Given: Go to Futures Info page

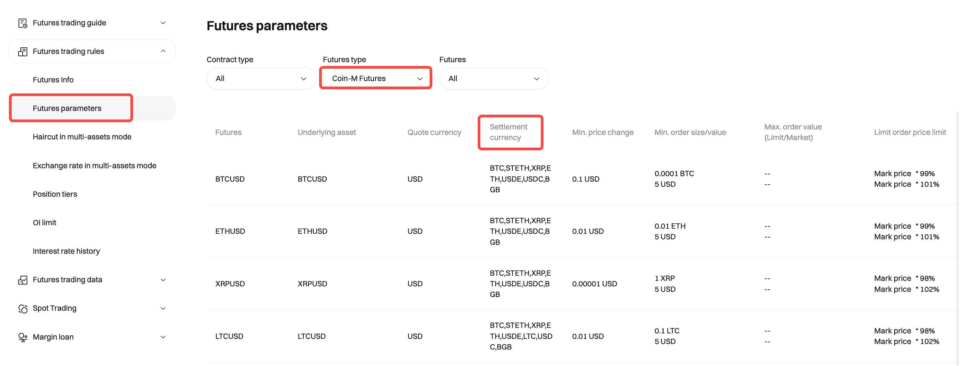Looking at the screenshot, I should [53, 80].
